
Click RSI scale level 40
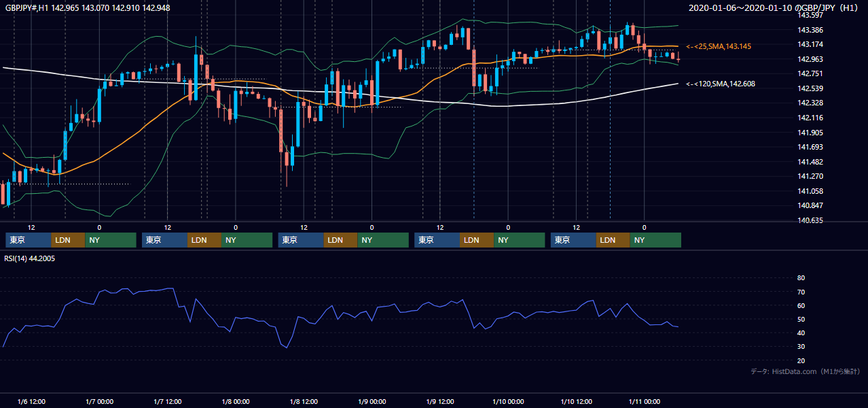click(x=801, y=333)
